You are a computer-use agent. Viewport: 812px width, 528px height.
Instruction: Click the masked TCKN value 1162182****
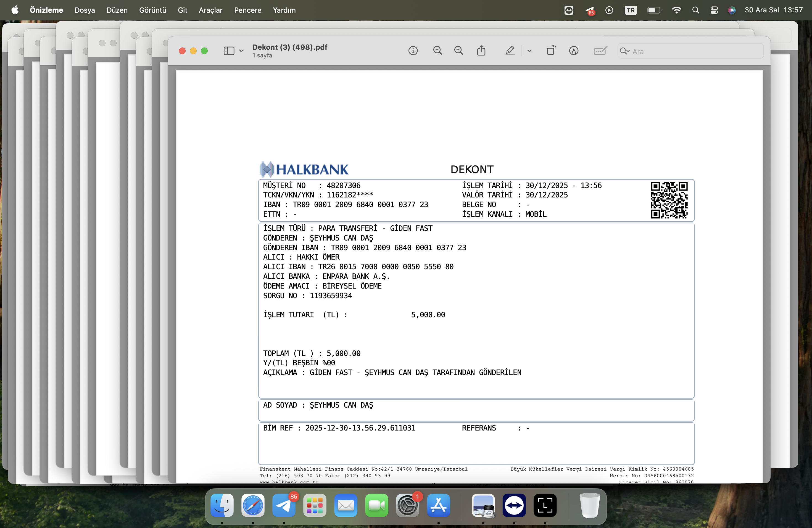pos(350,195)
